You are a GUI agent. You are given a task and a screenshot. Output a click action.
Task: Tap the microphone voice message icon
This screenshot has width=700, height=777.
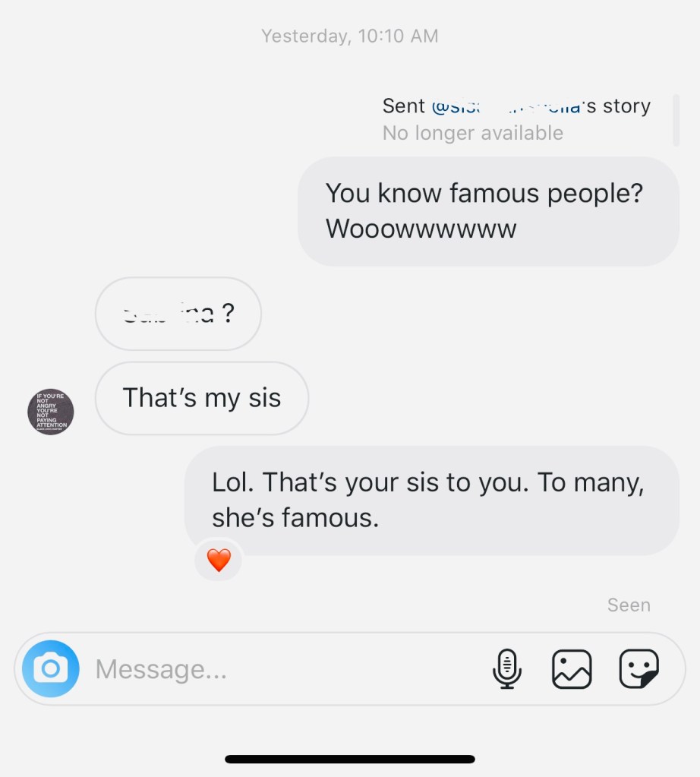tap(506, 669)
